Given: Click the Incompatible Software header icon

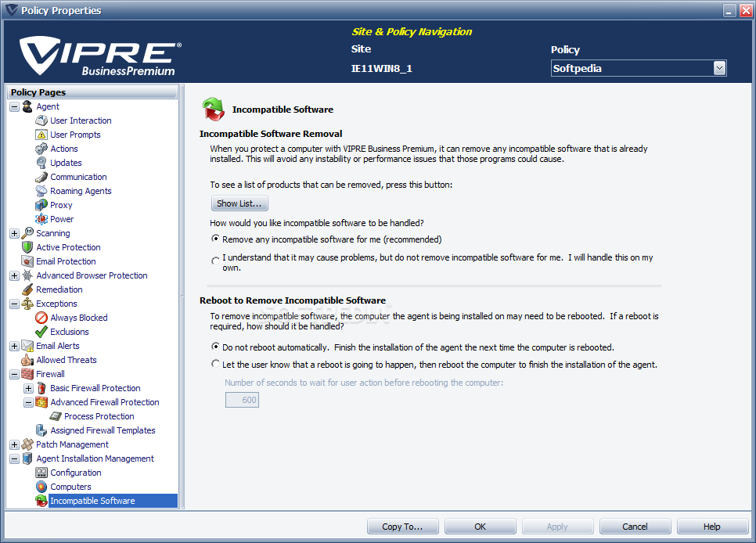Looking at the screenshot, I should [x=213, y=109].
